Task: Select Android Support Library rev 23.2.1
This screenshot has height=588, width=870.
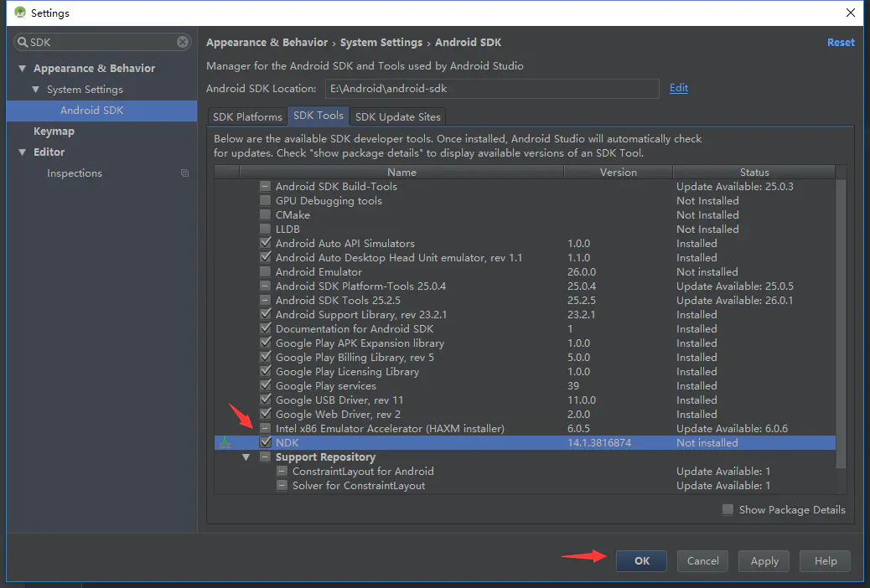Action: click(x=525, y=315)
